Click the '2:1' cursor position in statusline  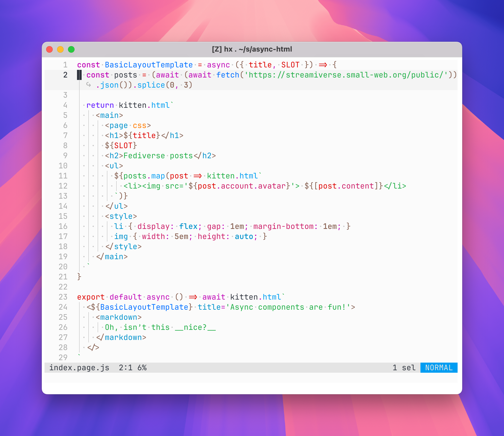coord(126,368)
